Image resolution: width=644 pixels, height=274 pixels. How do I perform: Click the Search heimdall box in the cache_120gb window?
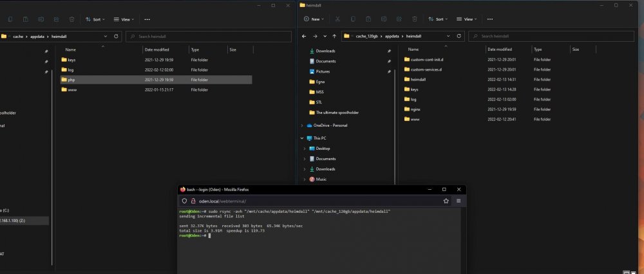tap(551, 36)
